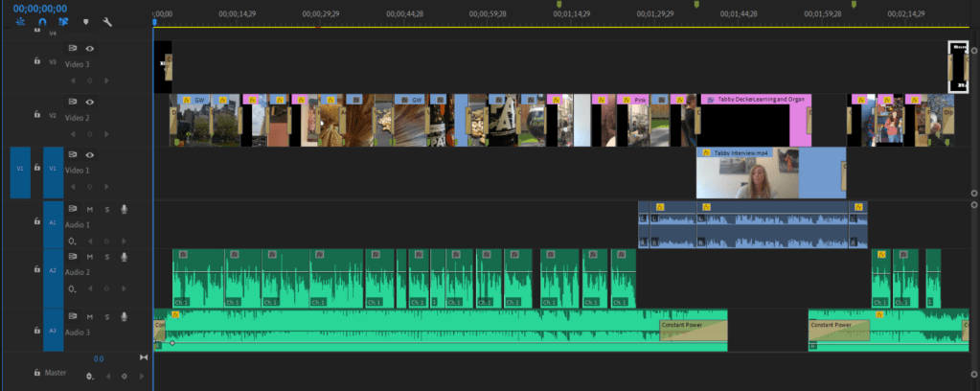The image size is (980, 391).
Task: Hide Video 3 track with eye icon
Action: tap(90, 48)
